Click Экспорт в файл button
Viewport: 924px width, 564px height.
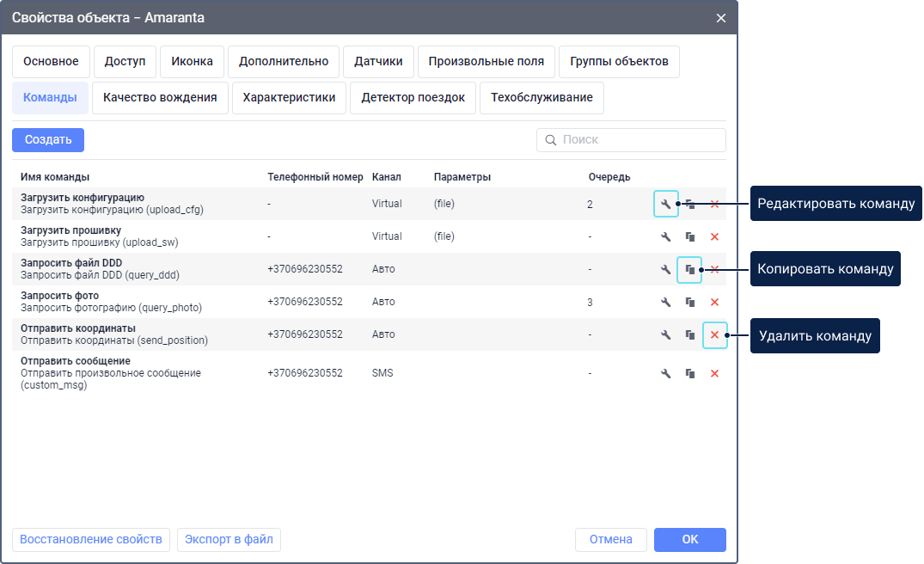coord(229,540)
